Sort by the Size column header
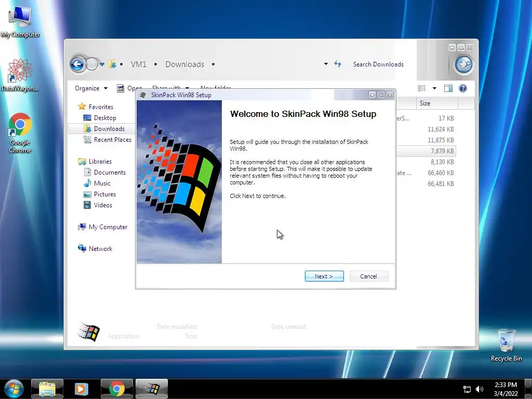The height and width of the screenshot is (399, 532). (x=437, y=103)
